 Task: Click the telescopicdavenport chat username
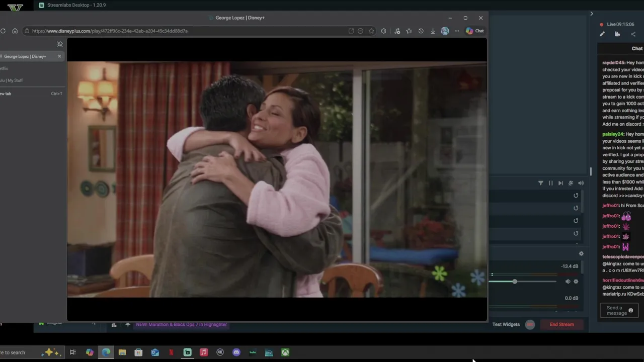623,257
